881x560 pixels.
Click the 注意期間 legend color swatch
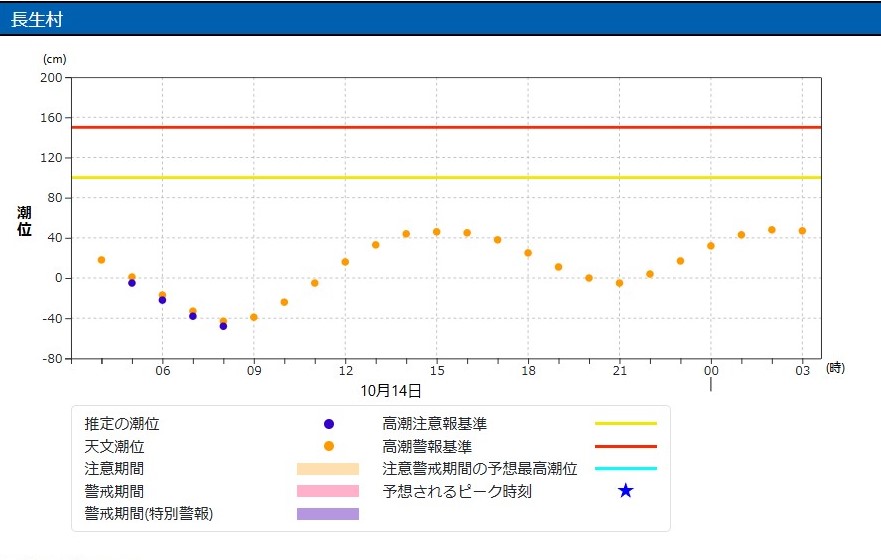click(328, 469)
